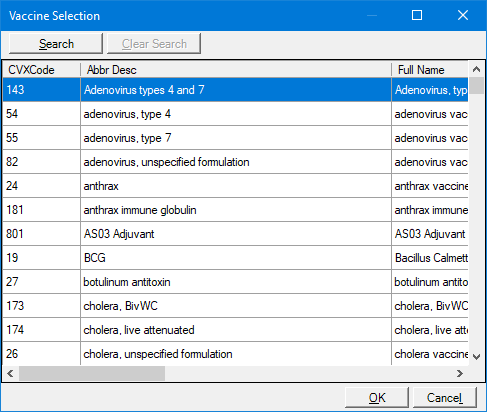Click the Full Name column header
The width and height of the screenshot is (487, 412).
430,70
